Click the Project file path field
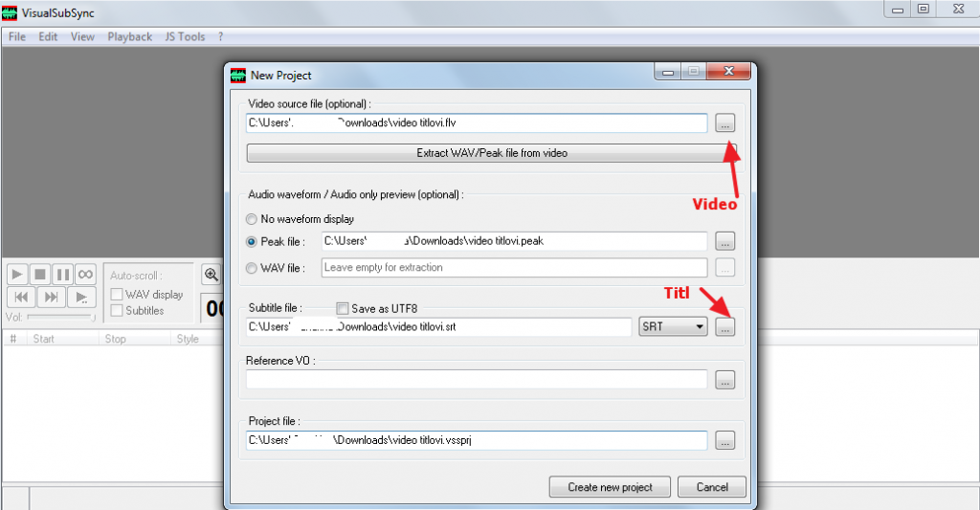Image resolution: width=980 pixels, height=510 pixels. (x=477, y=440)
